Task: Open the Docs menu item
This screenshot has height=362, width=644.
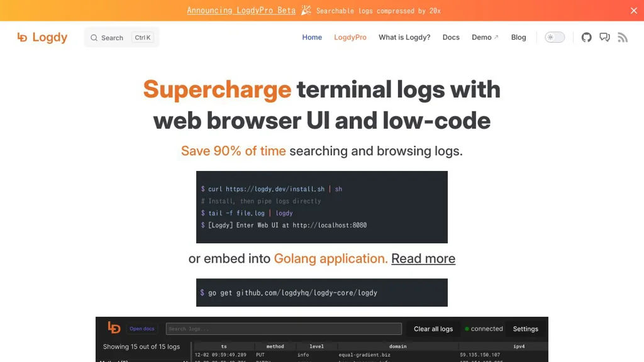Action: (450, 37)
